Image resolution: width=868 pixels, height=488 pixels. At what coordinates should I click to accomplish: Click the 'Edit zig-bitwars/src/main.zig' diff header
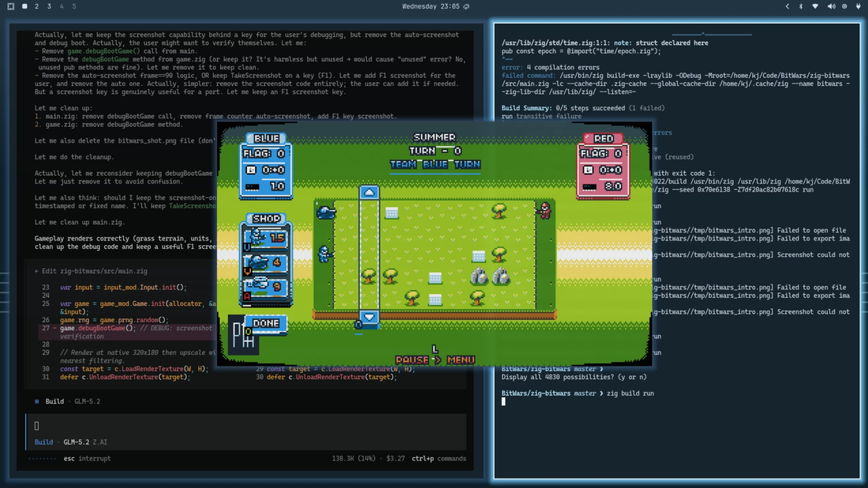tap(91, 271)
